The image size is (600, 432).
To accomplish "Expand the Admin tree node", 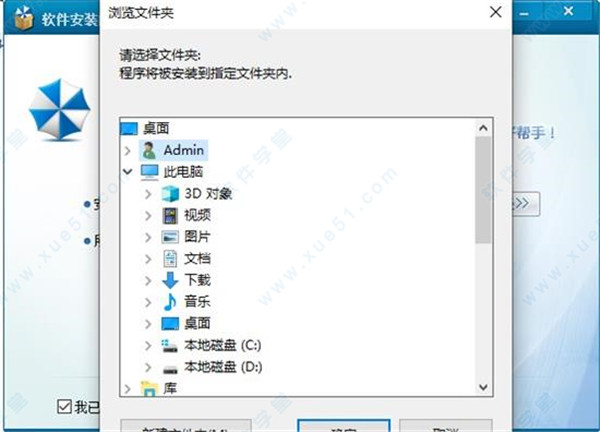I will (x=128, y=151).
